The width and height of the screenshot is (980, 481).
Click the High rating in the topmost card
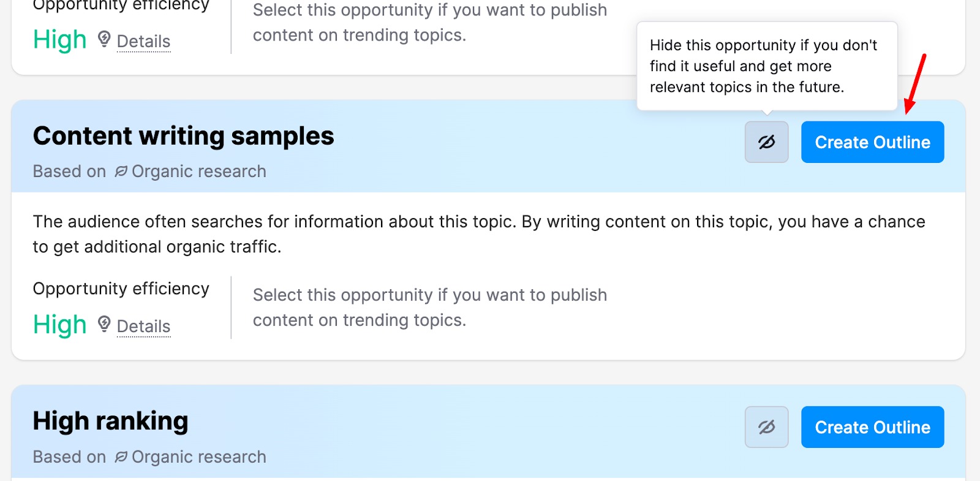coord(59,40)
